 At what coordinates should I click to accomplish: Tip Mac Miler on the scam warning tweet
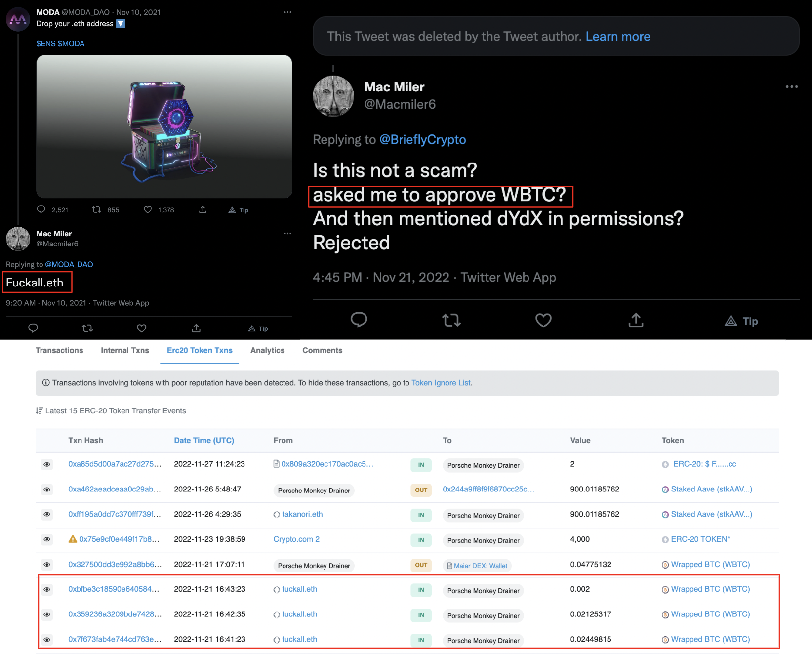click(x=741, y=321)
